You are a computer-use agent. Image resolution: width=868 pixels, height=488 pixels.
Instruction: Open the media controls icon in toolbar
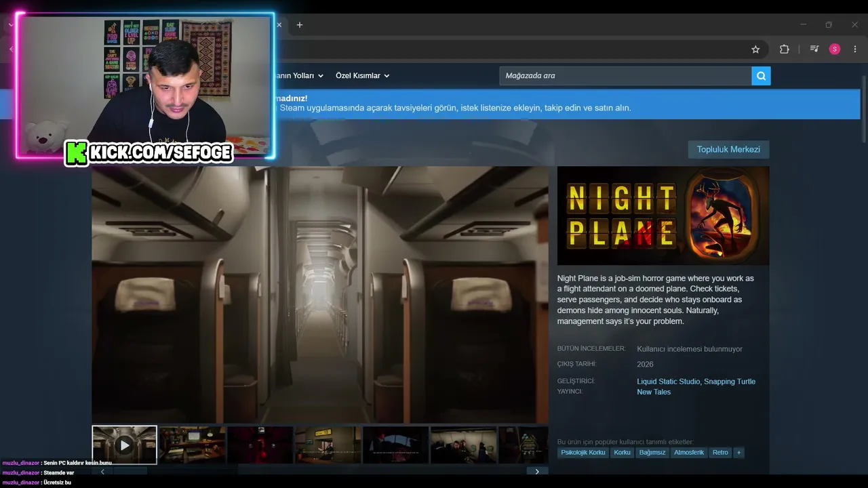coord(814,49)
